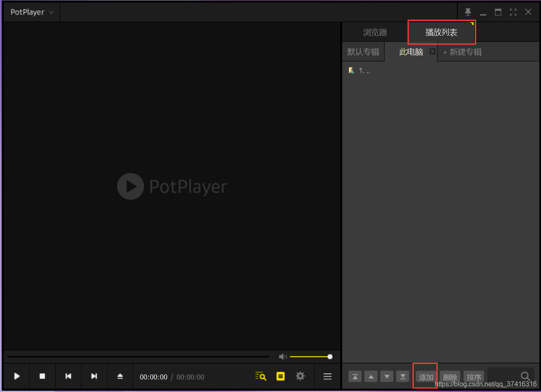The width and height of the screenshot is (541, 392).
Task: Jump to the previous track
Action: tap(68, 376)
